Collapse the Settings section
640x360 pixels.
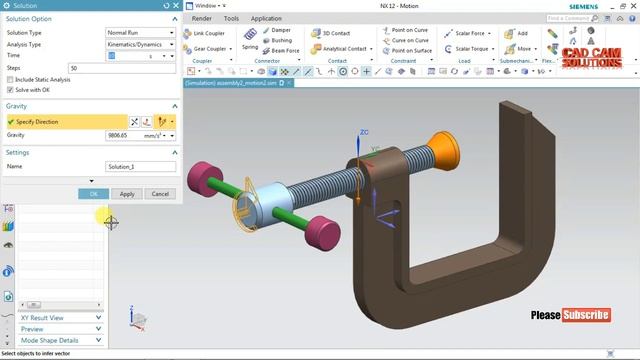coord(175,152)
